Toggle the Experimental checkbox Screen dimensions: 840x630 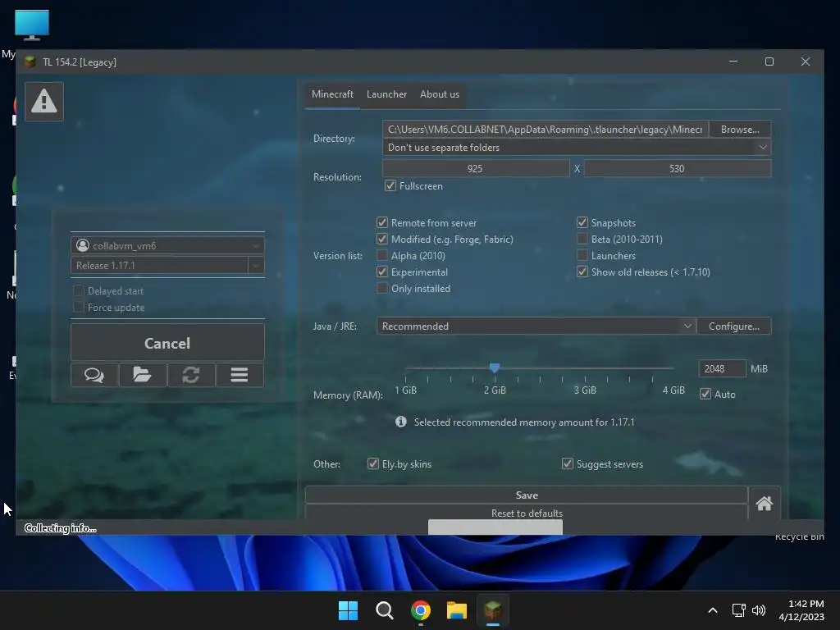point(382,272)
